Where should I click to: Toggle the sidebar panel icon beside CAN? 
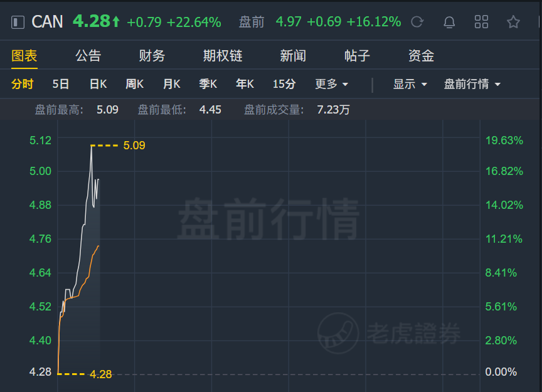tap(18, 23)
